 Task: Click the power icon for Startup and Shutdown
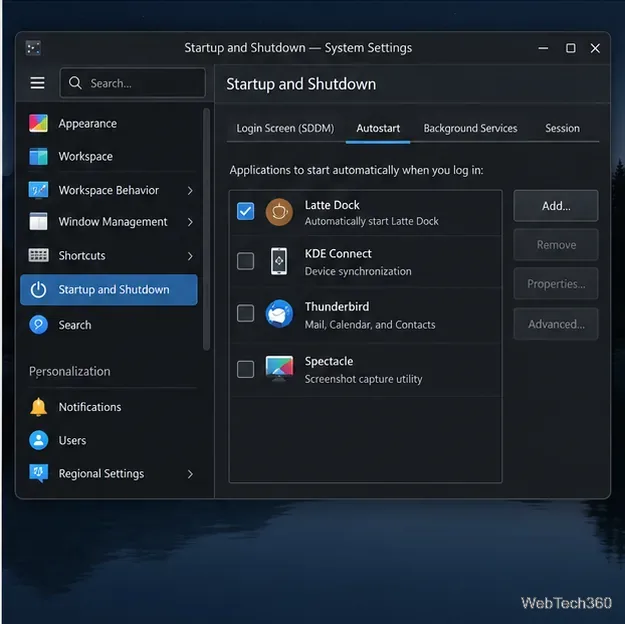point(38,290)
